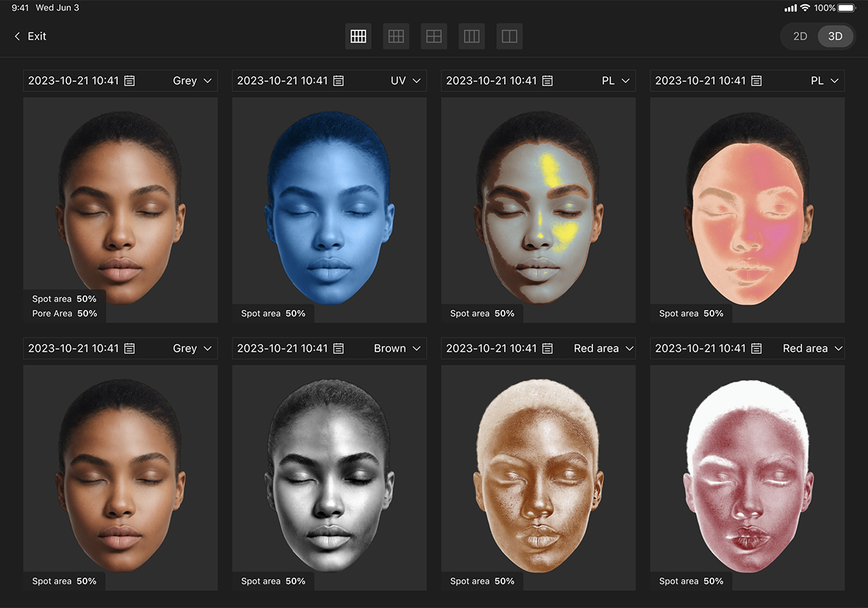The width and height of the screenshot is (868, 608).
Task: Switch to the six-panel grid layout
Action: 396,36
